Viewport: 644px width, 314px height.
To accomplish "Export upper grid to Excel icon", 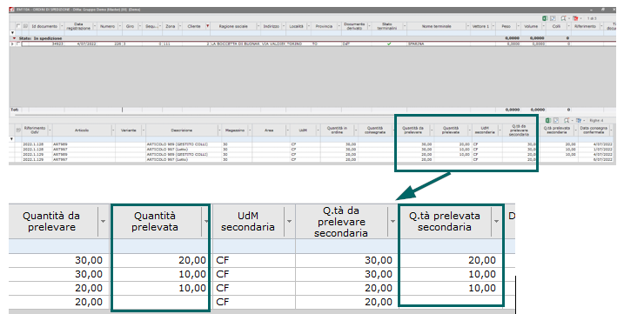I will coord(545,18).
